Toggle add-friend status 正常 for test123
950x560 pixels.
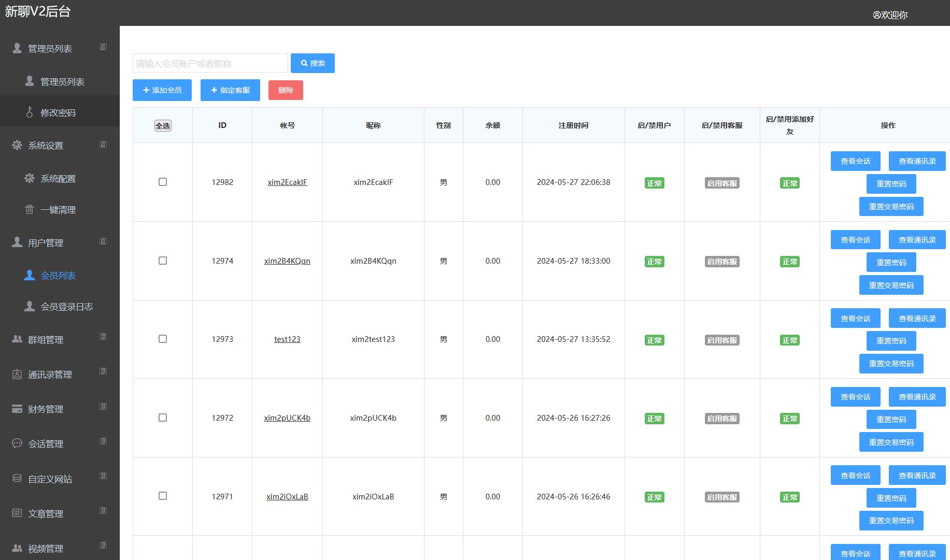pyautogui.click(x=790, y=340)
